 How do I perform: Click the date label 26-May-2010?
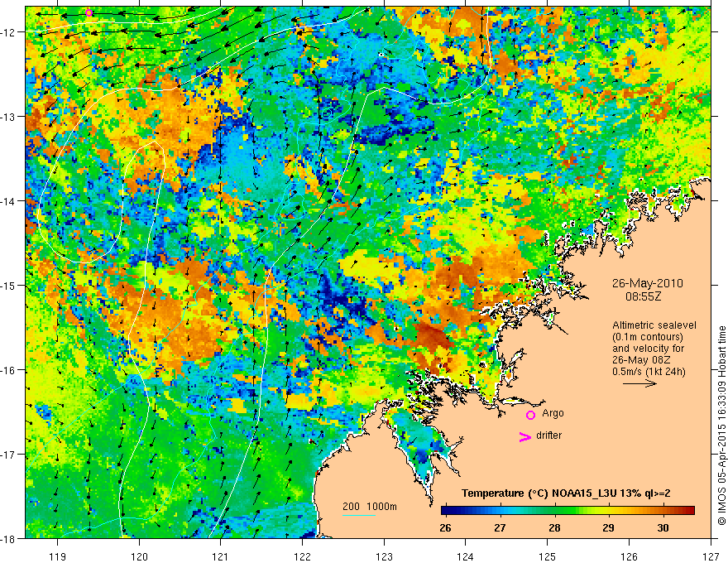click(648, 283)
